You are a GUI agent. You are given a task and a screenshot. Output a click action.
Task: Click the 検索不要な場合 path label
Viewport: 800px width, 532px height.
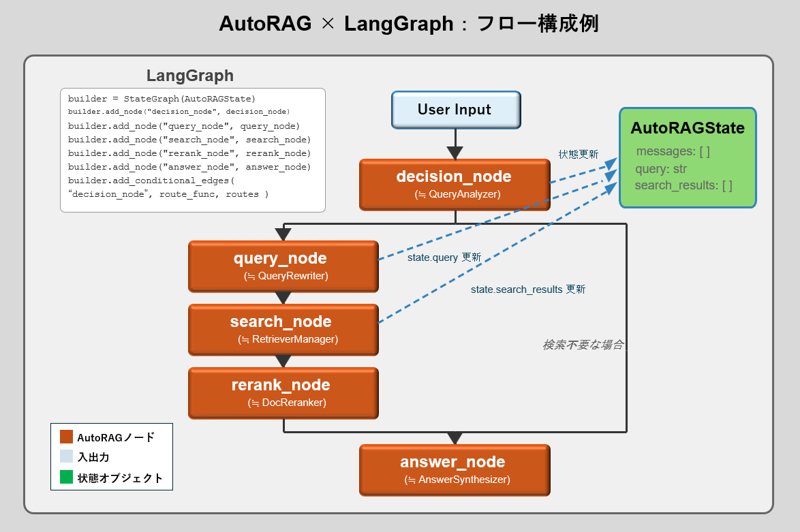585,345
